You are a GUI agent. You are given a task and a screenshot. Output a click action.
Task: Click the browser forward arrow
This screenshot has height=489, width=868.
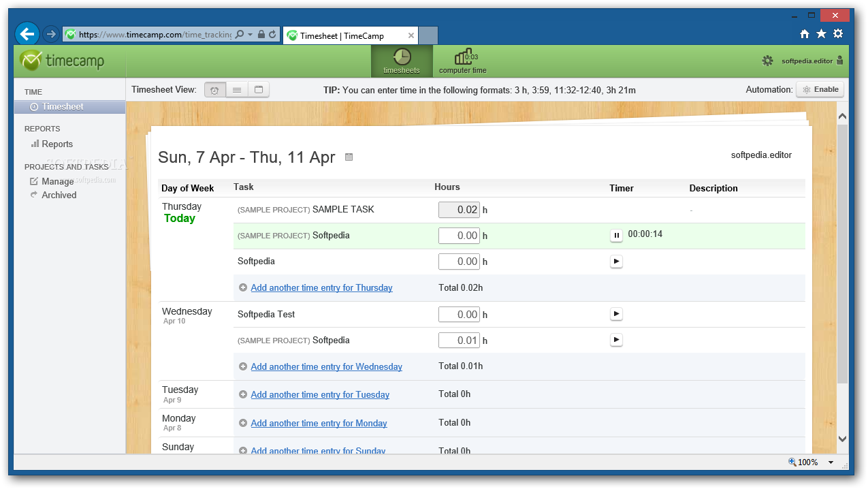(50, 34)
